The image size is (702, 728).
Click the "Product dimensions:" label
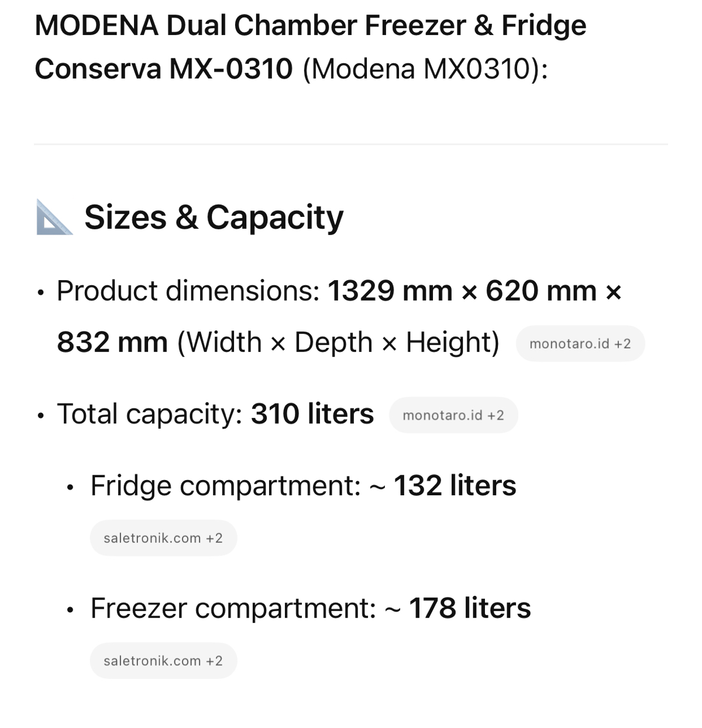[188, 291]
